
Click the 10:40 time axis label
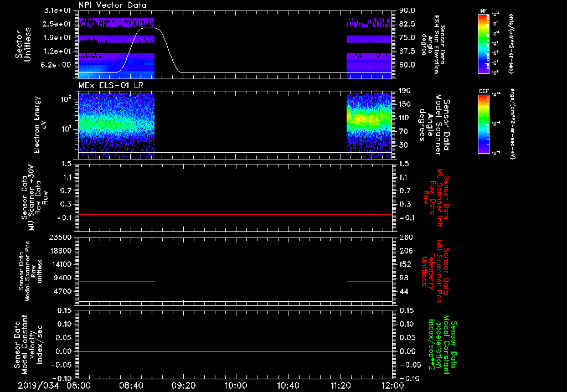[x=288, y=385]
